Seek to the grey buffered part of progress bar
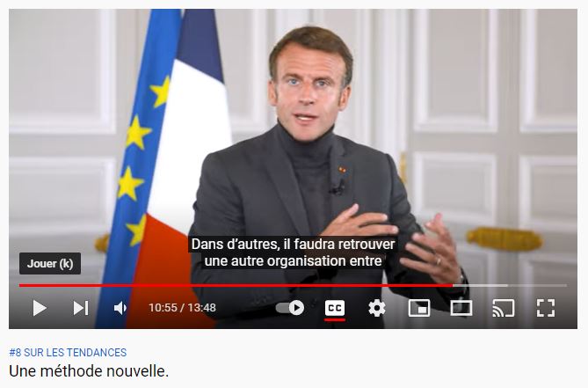Screen dimensions: 588x388 tap(481, 286)
